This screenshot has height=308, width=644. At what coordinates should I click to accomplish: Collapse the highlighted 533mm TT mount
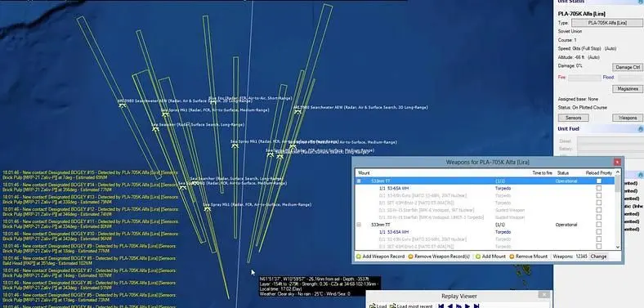359,181
